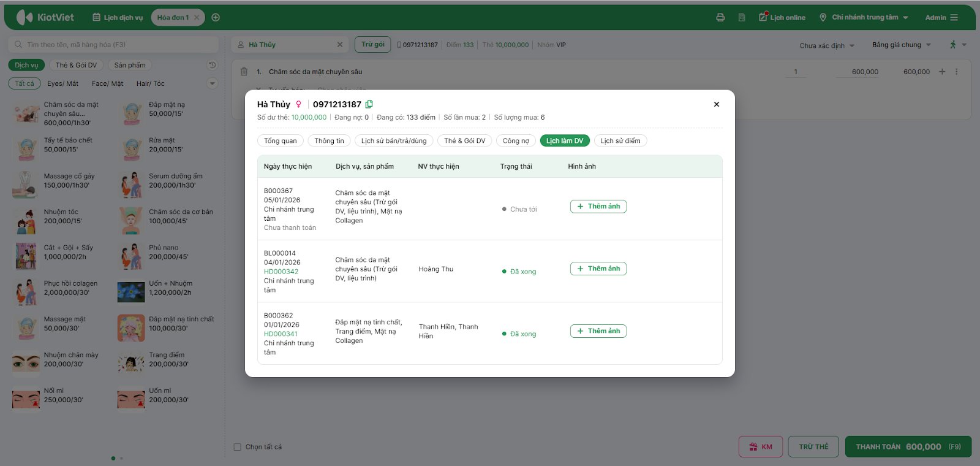Open invoice link HD000342
This screenshot has width=980, height=466.
point(281,272)
